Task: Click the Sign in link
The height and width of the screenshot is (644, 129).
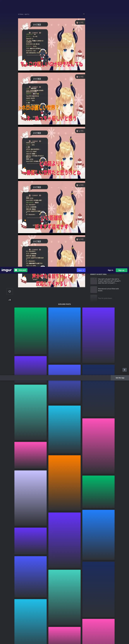Action: pos(111,270)
